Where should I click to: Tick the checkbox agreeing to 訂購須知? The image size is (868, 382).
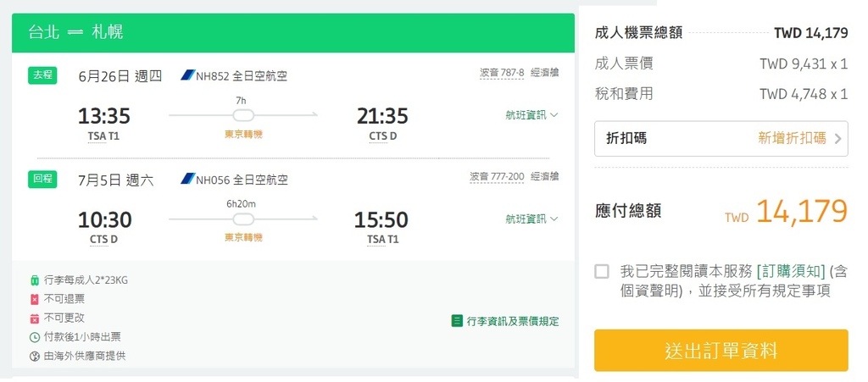tap(602, 271)
